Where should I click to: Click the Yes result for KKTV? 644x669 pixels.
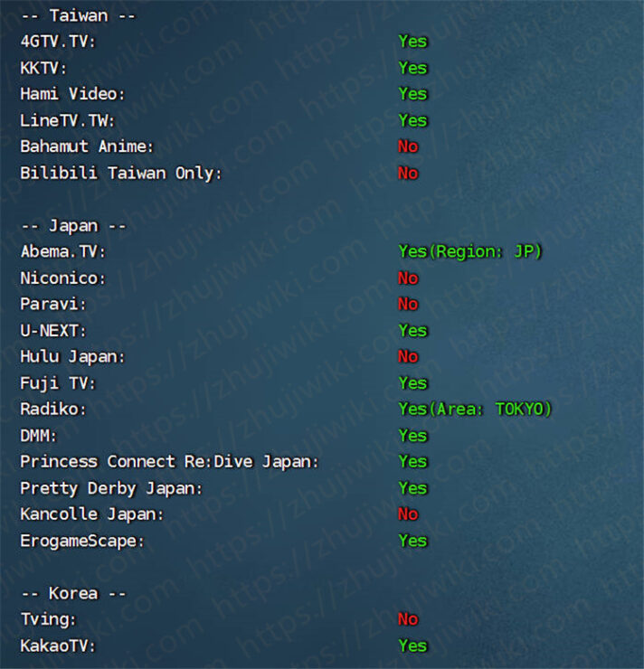[x=412, y=68]
